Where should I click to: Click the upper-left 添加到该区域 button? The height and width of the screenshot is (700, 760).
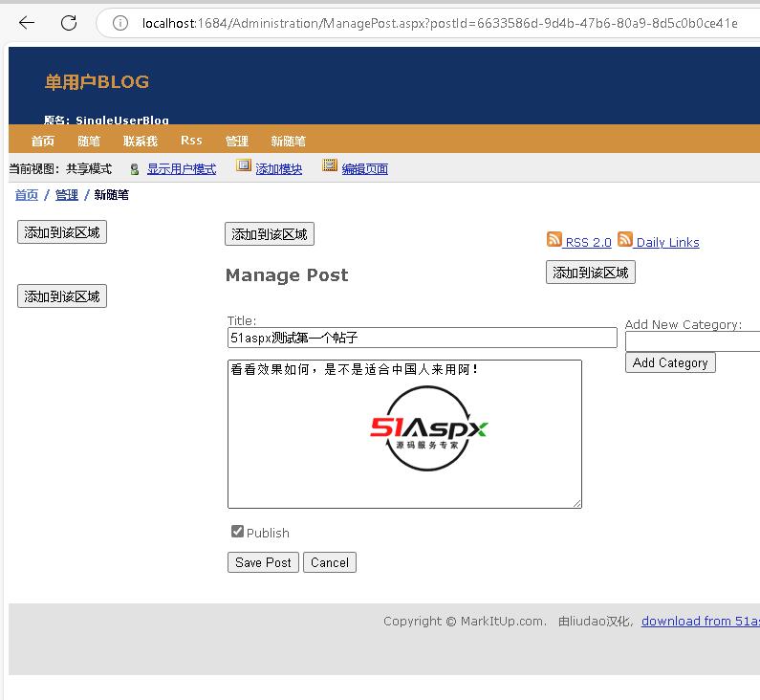[62, 232]
